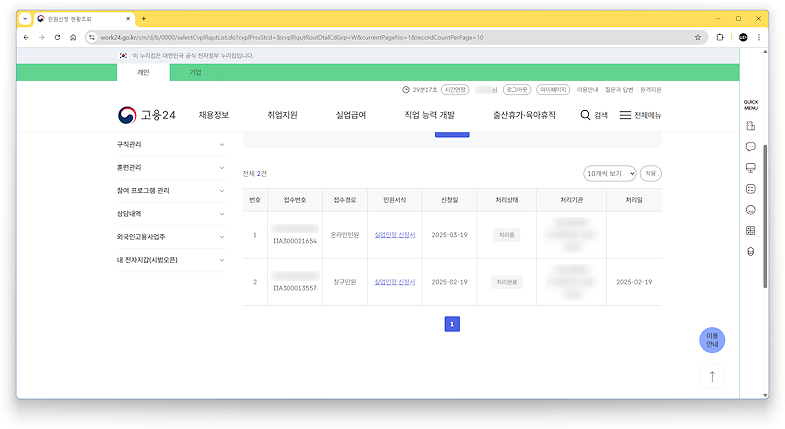Open quick menu smiley face icon
The height and width of the screenshot is (429, 785).
(x=750, y=210)
